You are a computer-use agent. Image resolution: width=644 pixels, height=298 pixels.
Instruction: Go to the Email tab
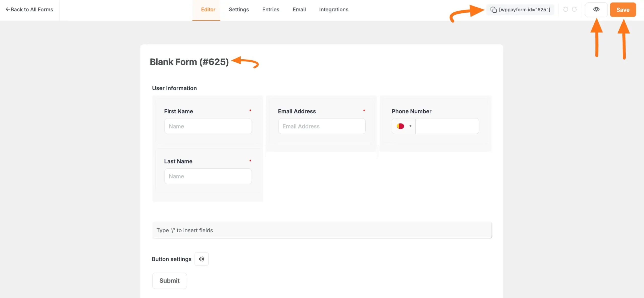(299, 10)
